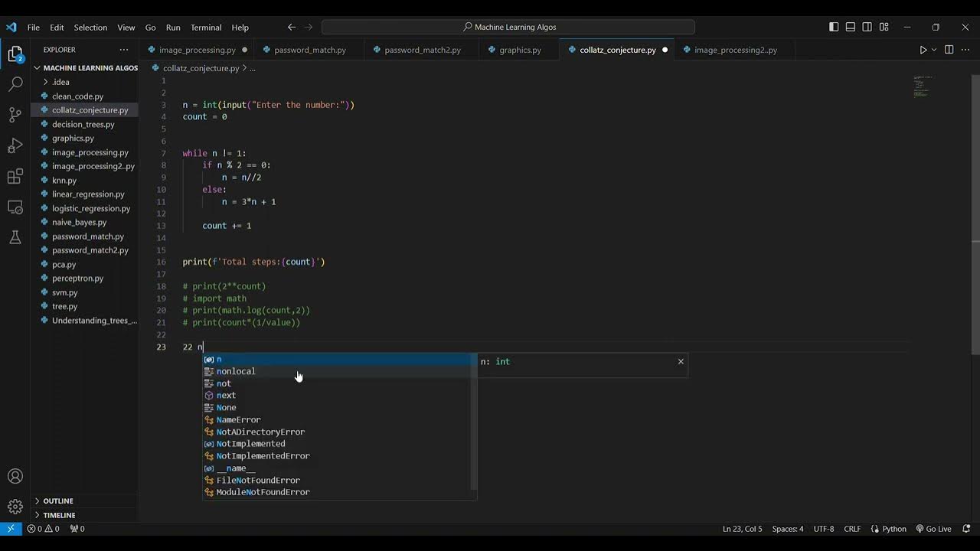980x551 pixels.
Task: Click the Machine Learning Algos search box
Action: coord(508,27)
